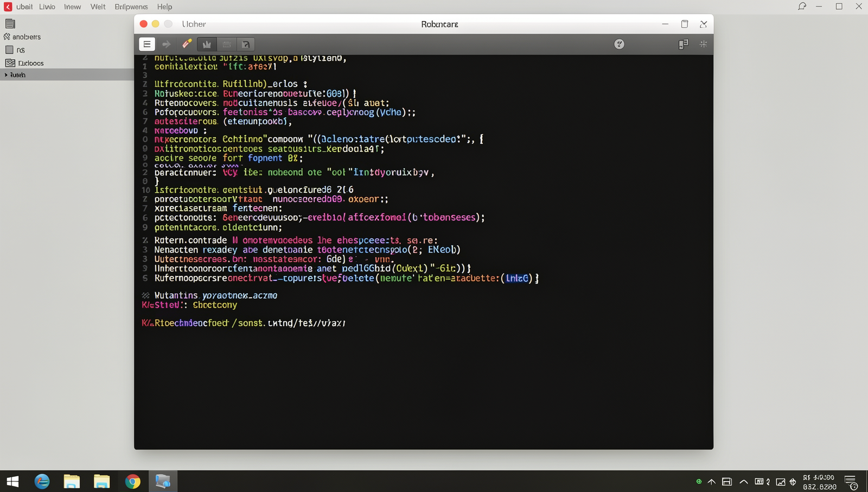Click the dimmed briefcase toolbar icon
The image size is (868, 492).
(227, 44)
